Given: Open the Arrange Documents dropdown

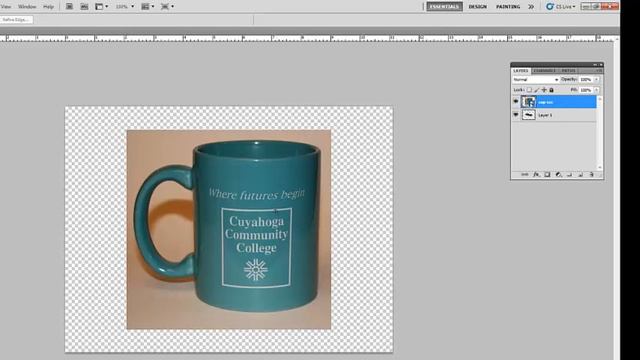Looking at the screenshot, I should [x=147, y=7].
